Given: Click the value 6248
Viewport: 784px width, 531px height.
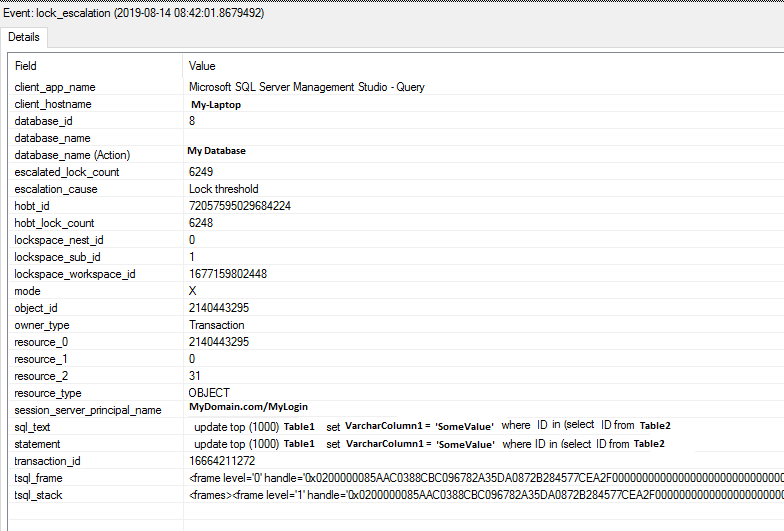Looking at the screenshot, I should point(201,223).
